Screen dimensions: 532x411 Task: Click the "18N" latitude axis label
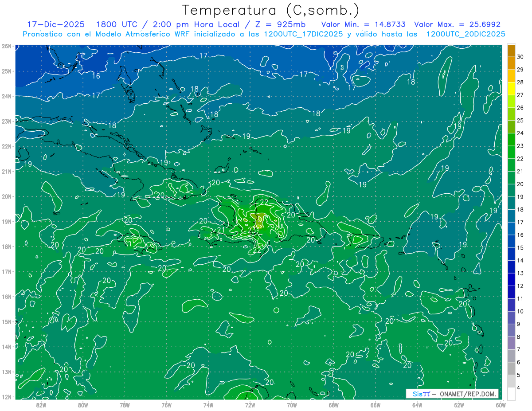(x=7, y=247)
